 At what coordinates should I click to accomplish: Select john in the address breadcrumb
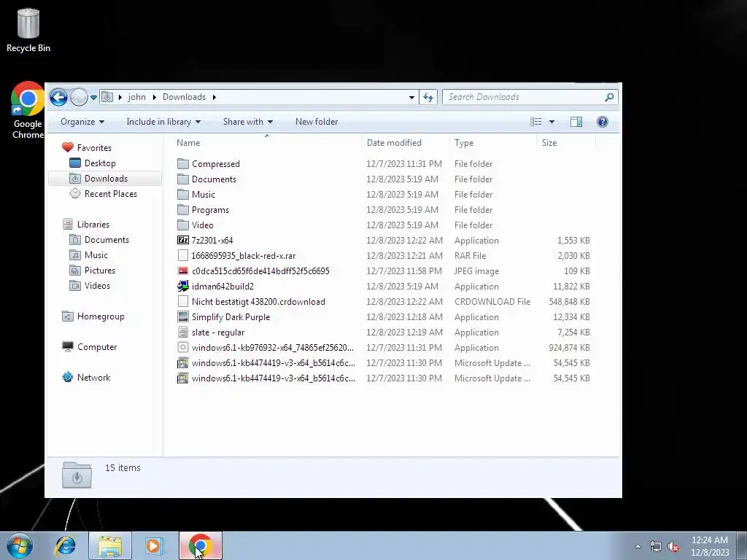136,97
